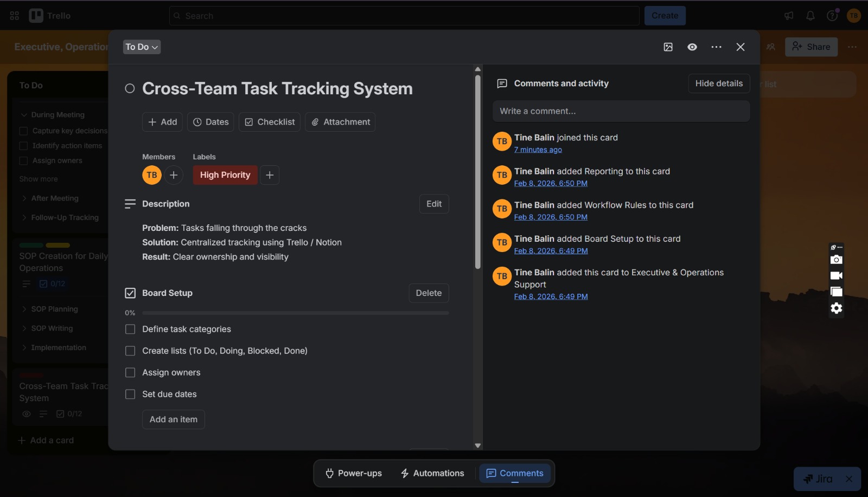Click the video record icon in side widget
Screen dimensions: 868x497
(x=837, y=276)
